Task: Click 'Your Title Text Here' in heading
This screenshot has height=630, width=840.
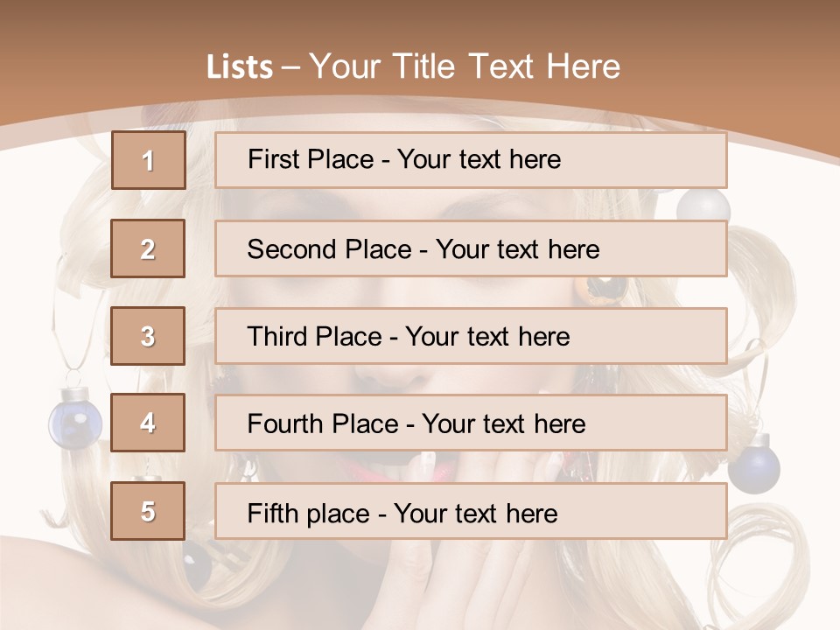Action: [465, 66]
